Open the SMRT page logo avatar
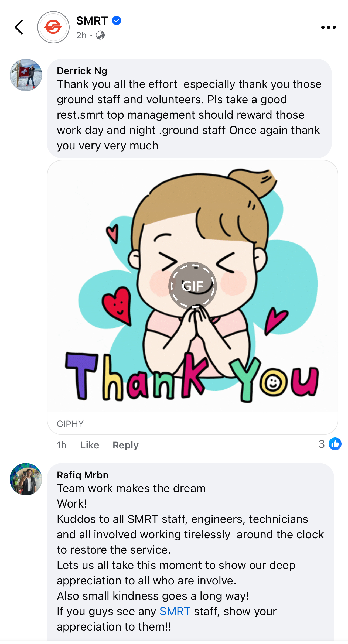This screenshot has height=644, width=348. [x=53, y=27]
